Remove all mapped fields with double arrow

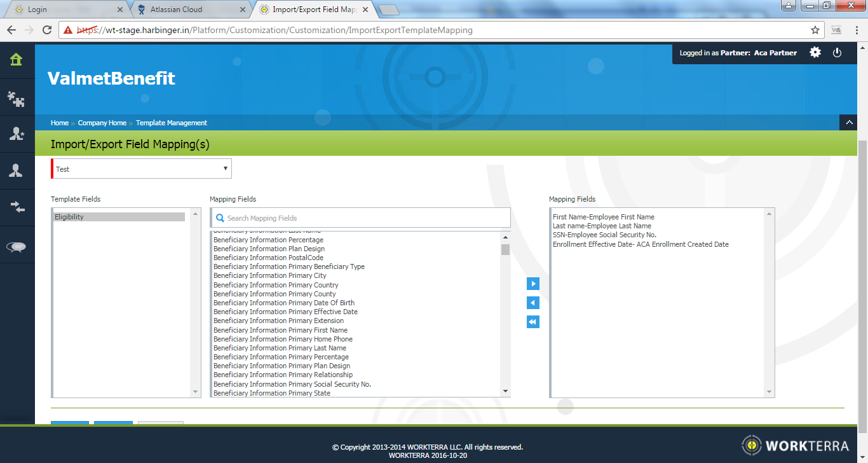click(533, 322)
